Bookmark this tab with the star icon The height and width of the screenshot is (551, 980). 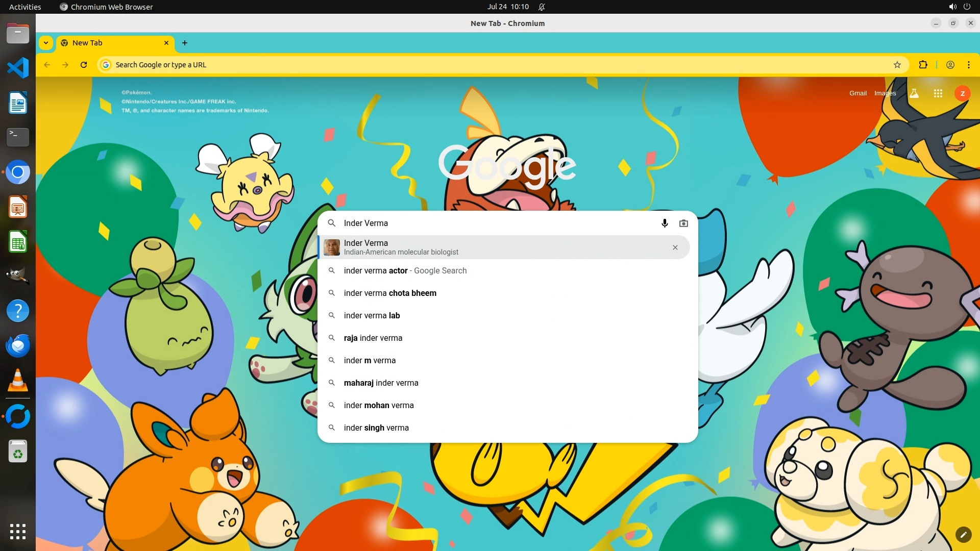point(897,65)
